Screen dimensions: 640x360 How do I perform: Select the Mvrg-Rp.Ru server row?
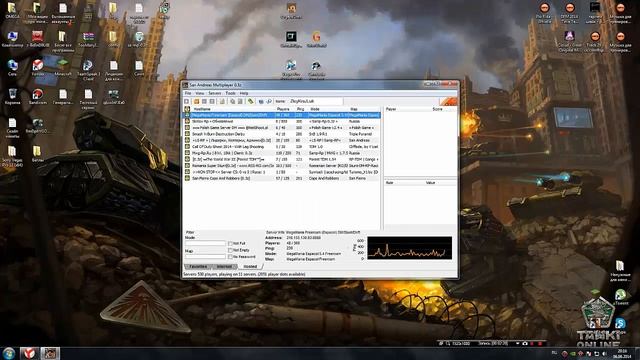click(x=282, y=153)
